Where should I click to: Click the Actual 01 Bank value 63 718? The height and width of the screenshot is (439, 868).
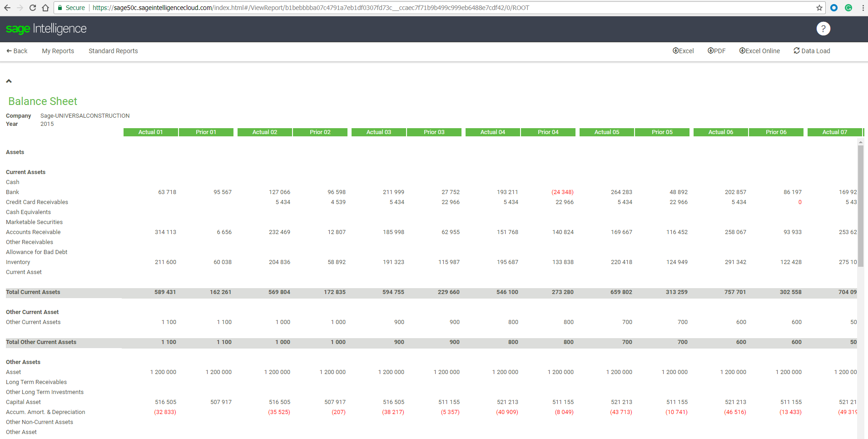point(167,192)
